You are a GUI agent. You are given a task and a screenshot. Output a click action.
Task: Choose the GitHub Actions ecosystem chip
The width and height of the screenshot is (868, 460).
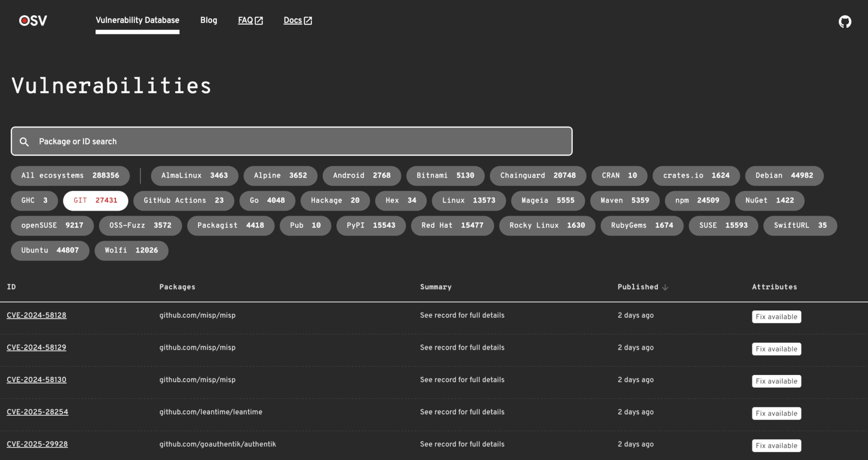coord(184,201)
